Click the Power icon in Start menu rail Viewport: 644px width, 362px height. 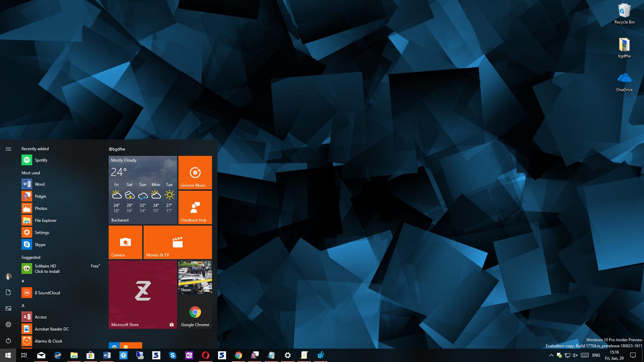click(8, 341)
